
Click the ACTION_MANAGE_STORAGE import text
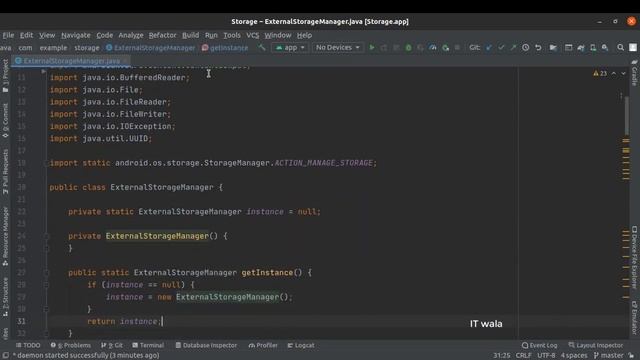coord(324,163)
